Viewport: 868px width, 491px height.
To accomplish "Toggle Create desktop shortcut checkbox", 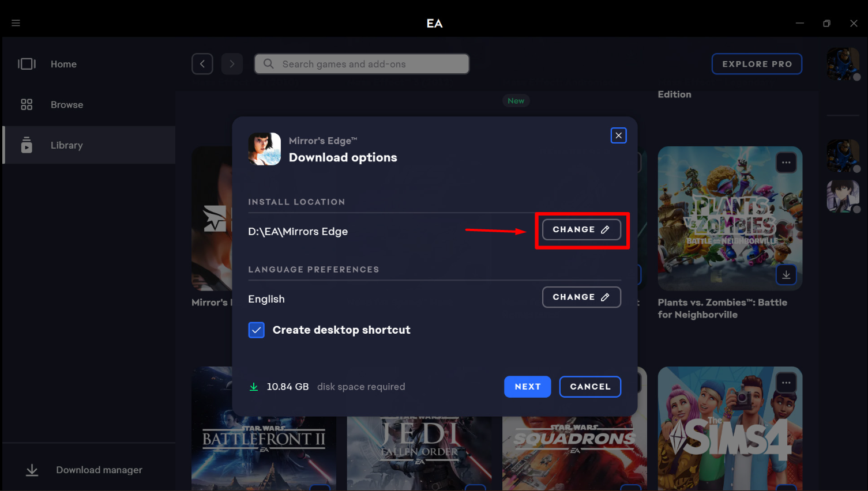I will coord(256,330).
